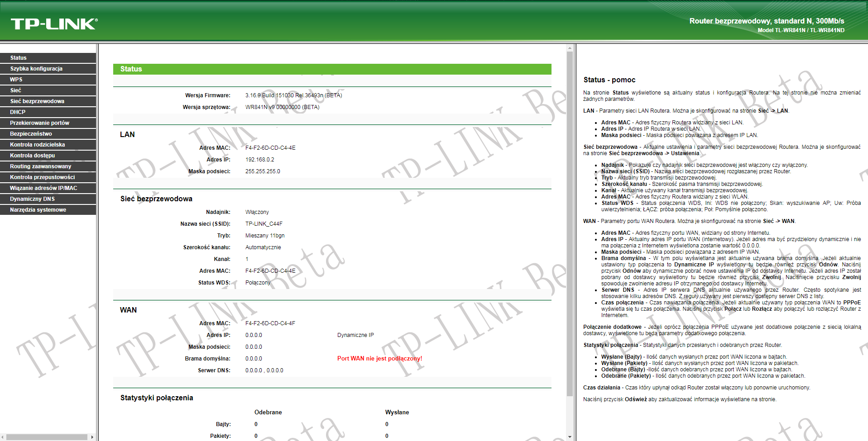The image size is (868, 441).
Task: Click the Wysłane column header
Action: [x=397, y=413]
